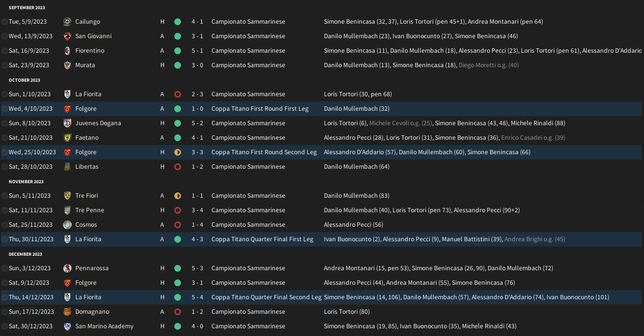
Task: Click the red loss indicator for Libertas match
Action: pyautogui.click(x=178, y=167)
